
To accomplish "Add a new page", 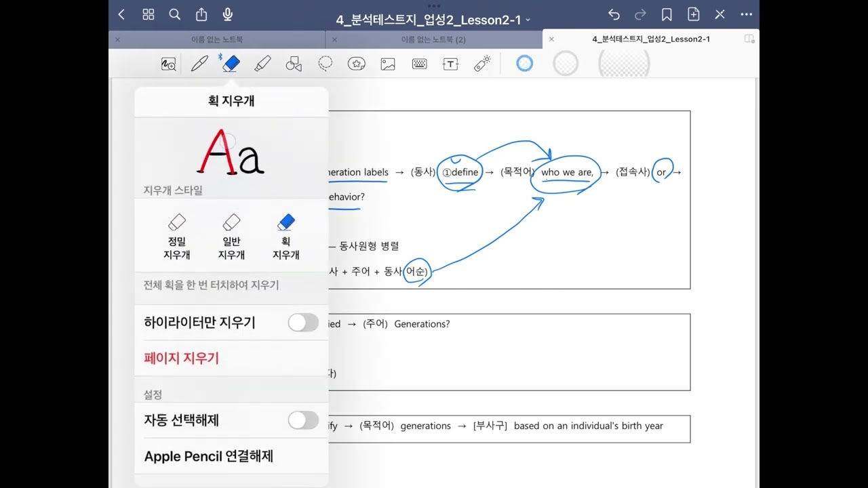I will (694, 14).
